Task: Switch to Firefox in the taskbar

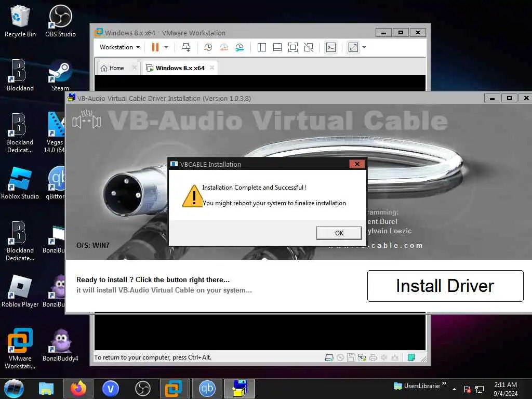Action: point(78,389)
